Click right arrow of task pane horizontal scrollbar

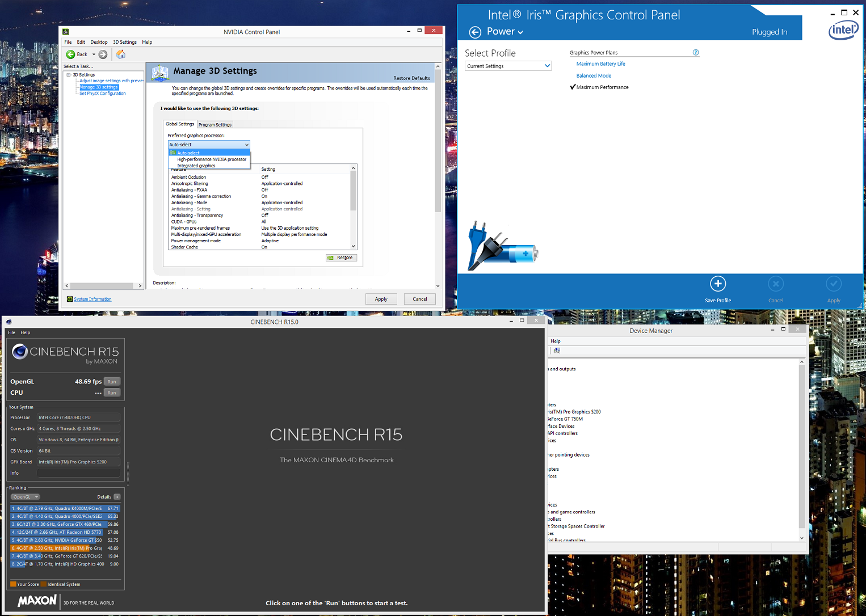coord(140,286)
